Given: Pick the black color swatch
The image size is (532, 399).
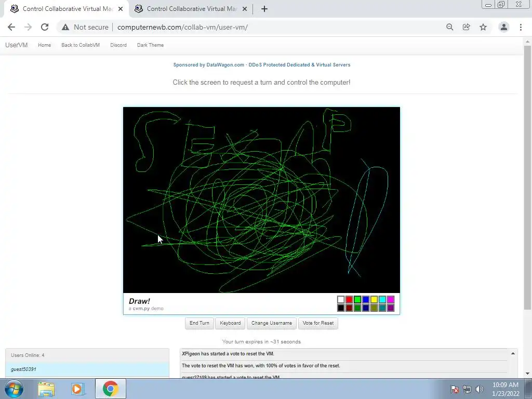Looking at the screenshot, I should tap(341, 308).
